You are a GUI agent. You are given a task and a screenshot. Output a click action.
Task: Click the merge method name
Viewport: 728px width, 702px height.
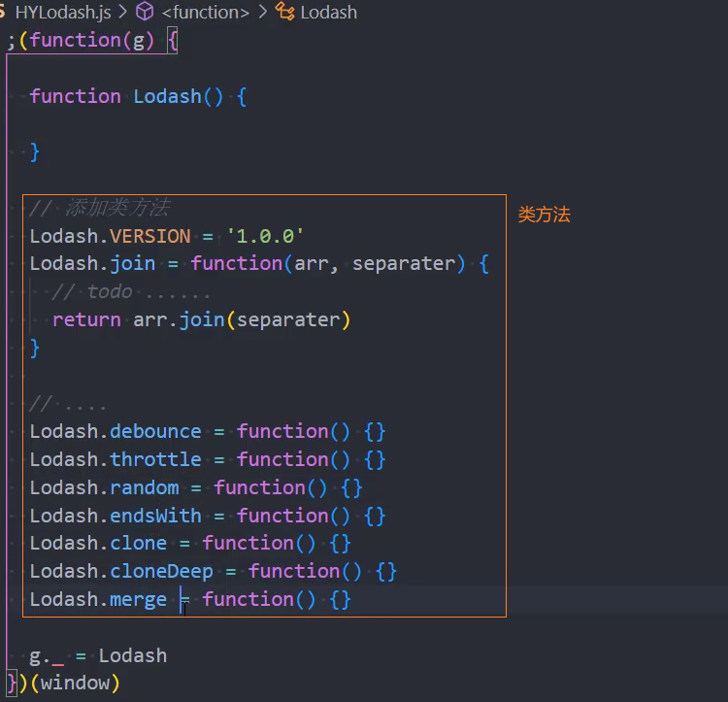pos(138,600)
